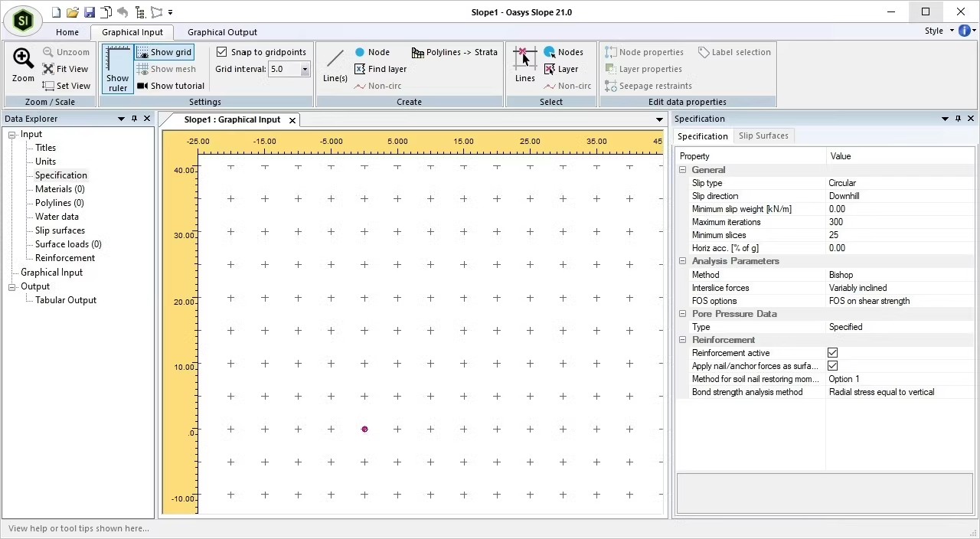Save the model with floppy disk icon
This screenshot has height=539, width=980.
coord(90,12)
